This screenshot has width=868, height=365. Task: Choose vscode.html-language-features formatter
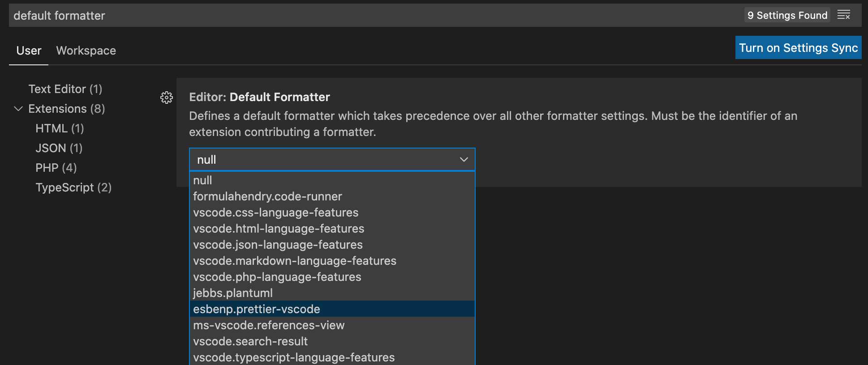point(332,229)
